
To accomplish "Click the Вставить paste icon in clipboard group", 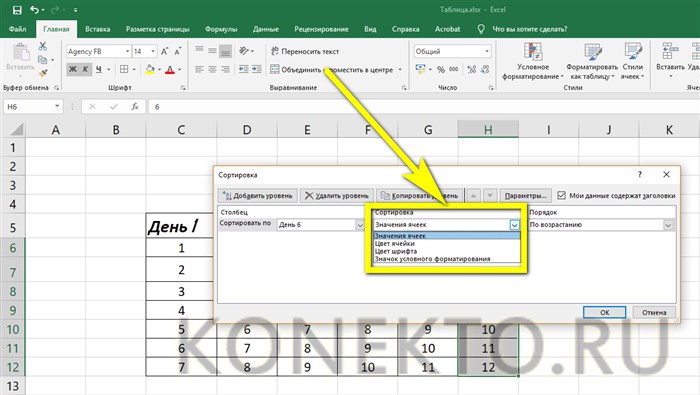I will tap(21, 52).
